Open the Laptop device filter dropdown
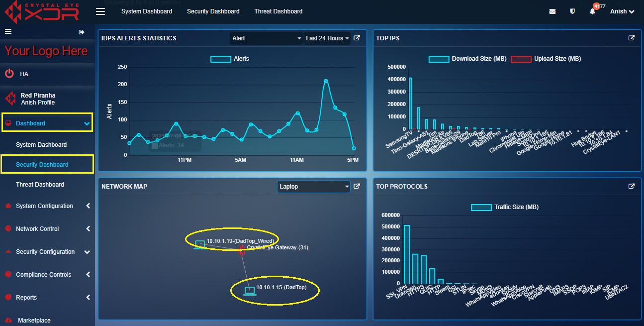 pyautogui.click(x=314, y=187)
